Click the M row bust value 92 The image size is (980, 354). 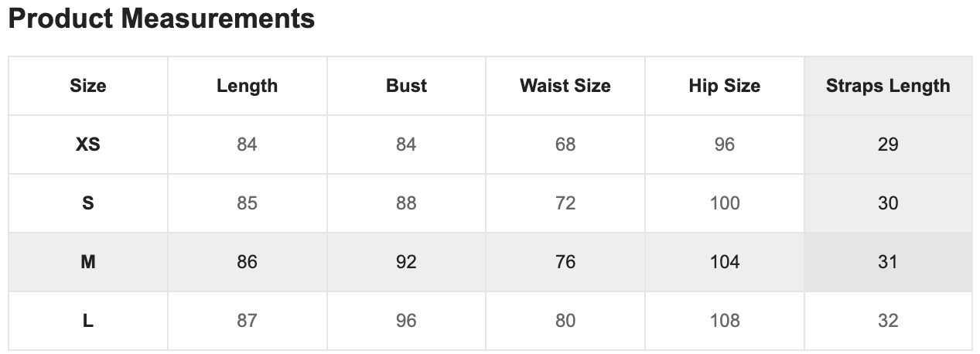click(406, 262)
